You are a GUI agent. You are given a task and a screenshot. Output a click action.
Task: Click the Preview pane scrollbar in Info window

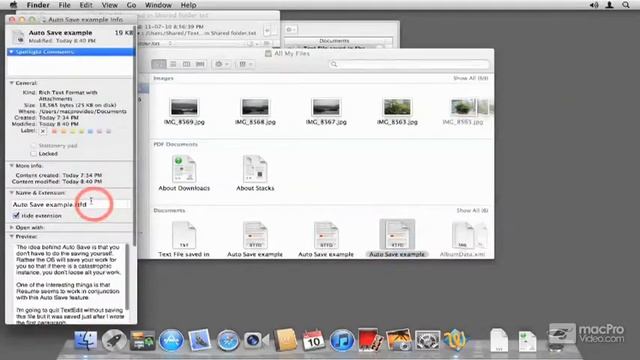coord(127,277)
